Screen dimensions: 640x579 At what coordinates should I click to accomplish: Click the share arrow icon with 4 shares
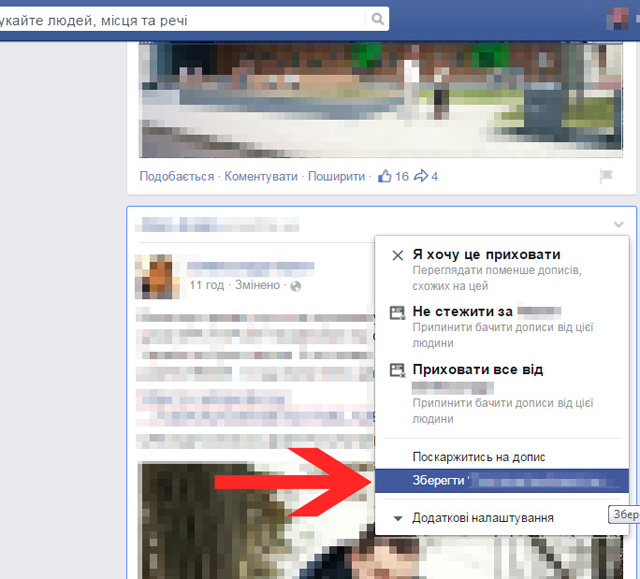[x=421, y=176]
